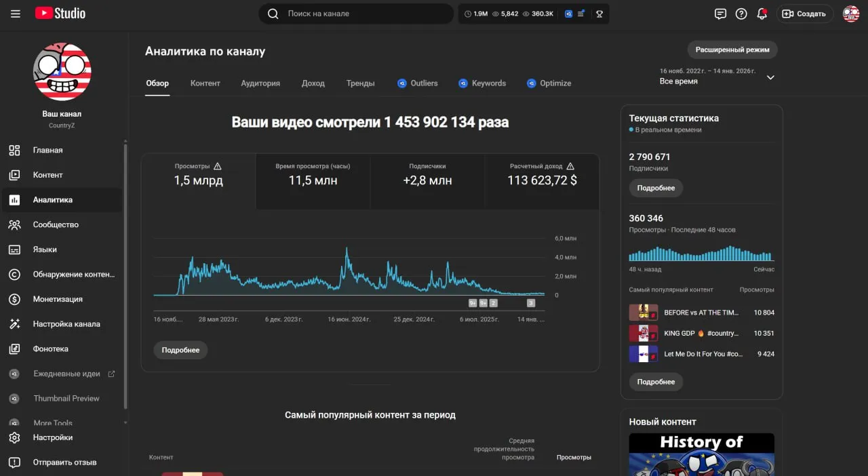This screenshot has width=868, height=476.
Task: Switch to the Доход tab
Action: (x=313, y=83)
